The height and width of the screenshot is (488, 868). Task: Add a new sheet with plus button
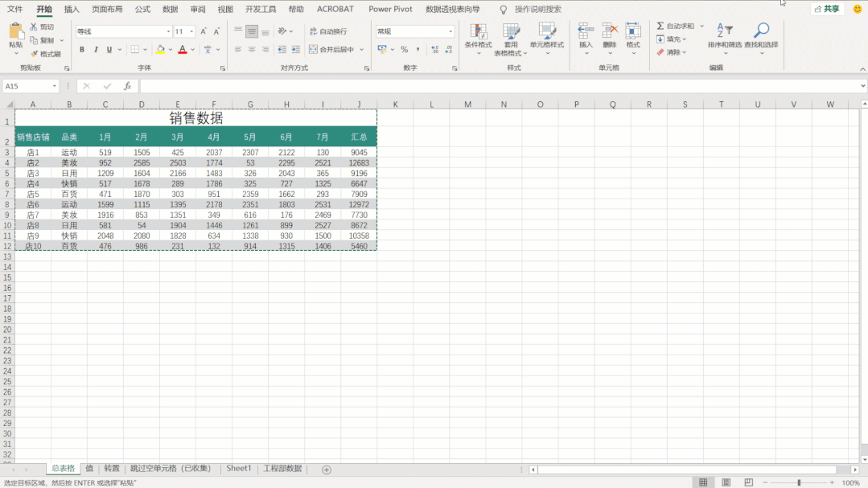coord(327,470)
